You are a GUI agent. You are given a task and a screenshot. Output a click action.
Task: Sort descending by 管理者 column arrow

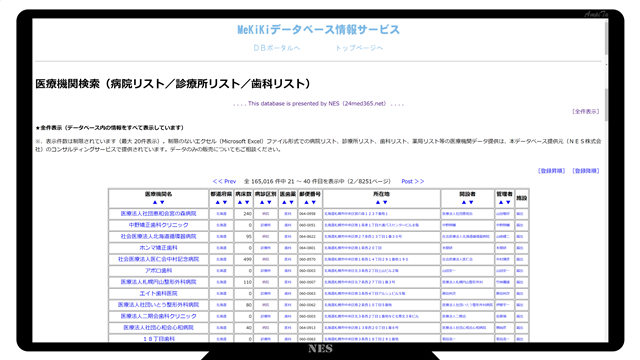pos(508,202)
